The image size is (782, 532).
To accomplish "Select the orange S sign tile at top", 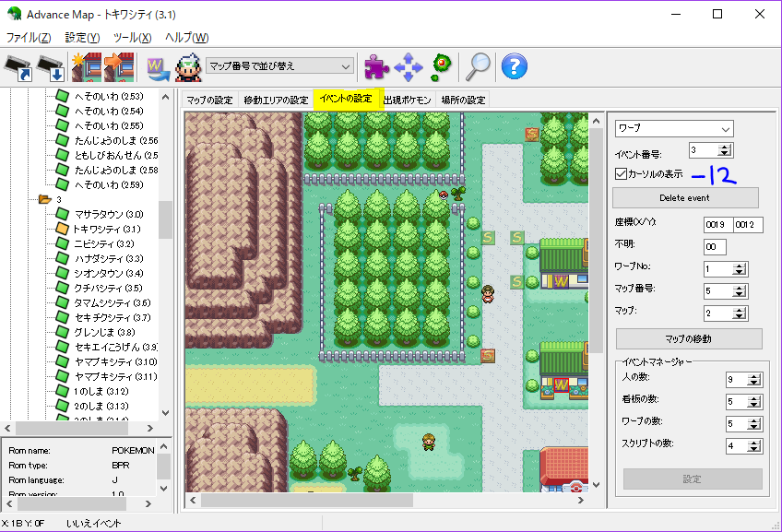I will click(x=532, y=134).
